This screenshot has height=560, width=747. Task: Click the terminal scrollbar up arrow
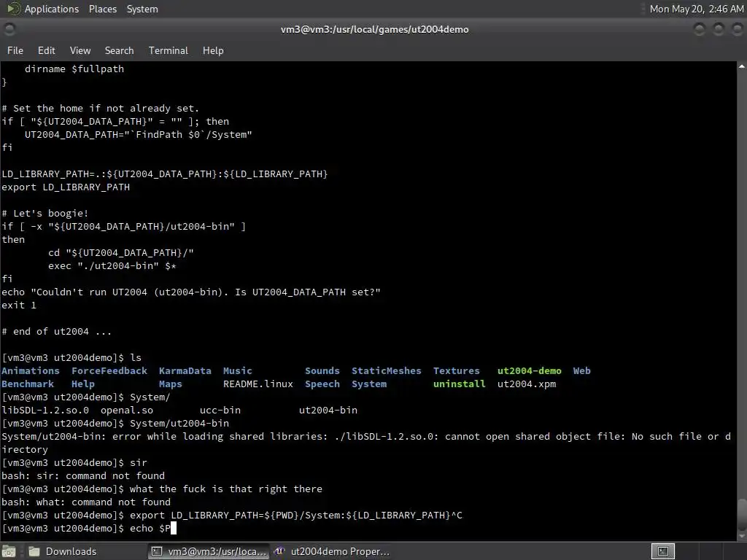point(742,66)
